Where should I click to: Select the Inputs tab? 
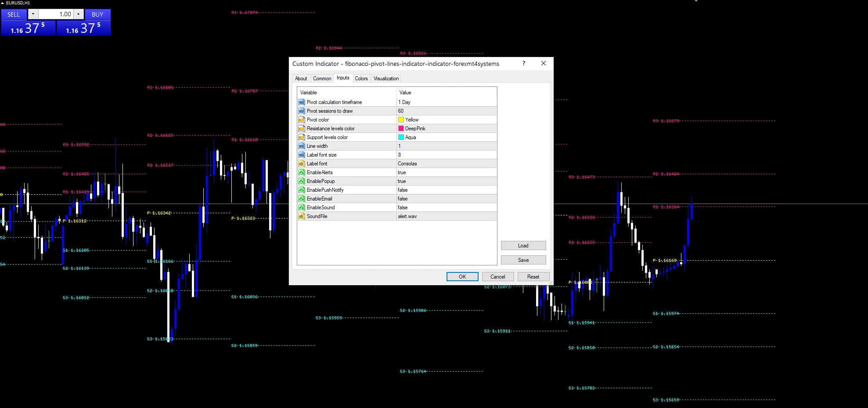343,78
